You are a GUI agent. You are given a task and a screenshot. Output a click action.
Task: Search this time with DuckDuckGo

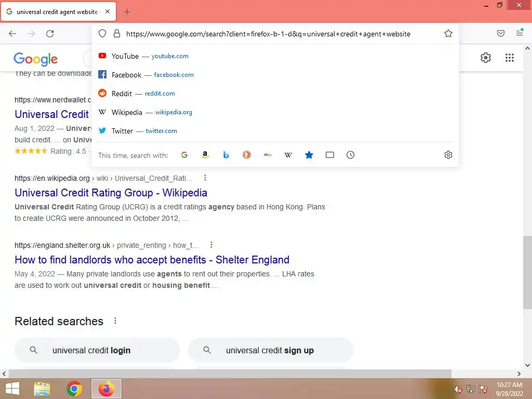247,155
